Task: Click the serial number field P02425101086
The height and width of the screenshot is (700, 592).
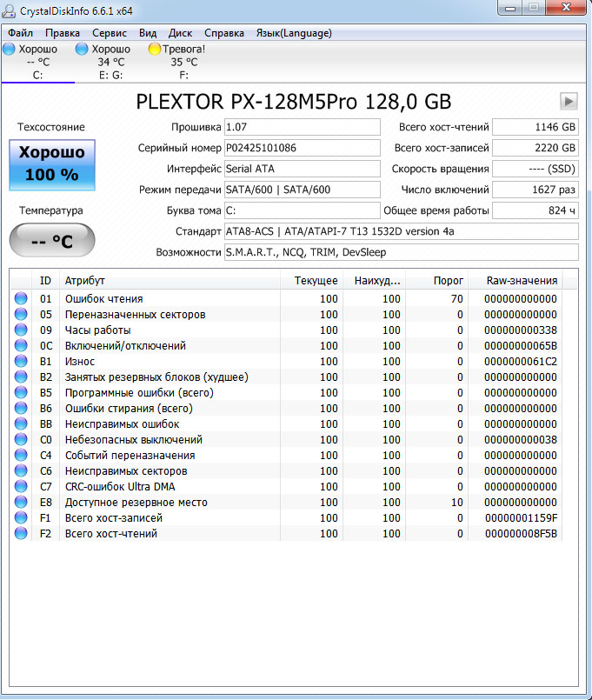Action: [x=303, y=148]
